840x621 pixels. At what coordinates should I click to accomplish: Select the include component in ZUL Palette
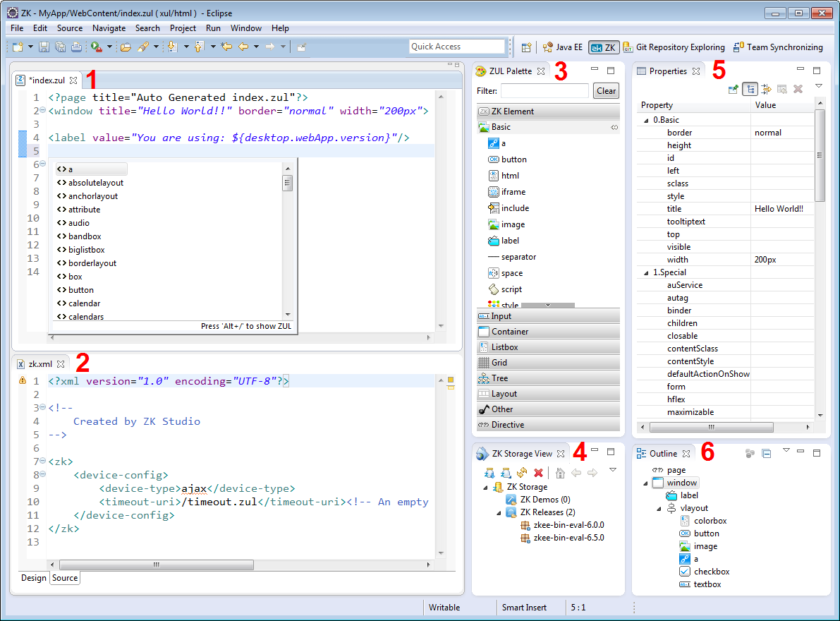point(509,208)
